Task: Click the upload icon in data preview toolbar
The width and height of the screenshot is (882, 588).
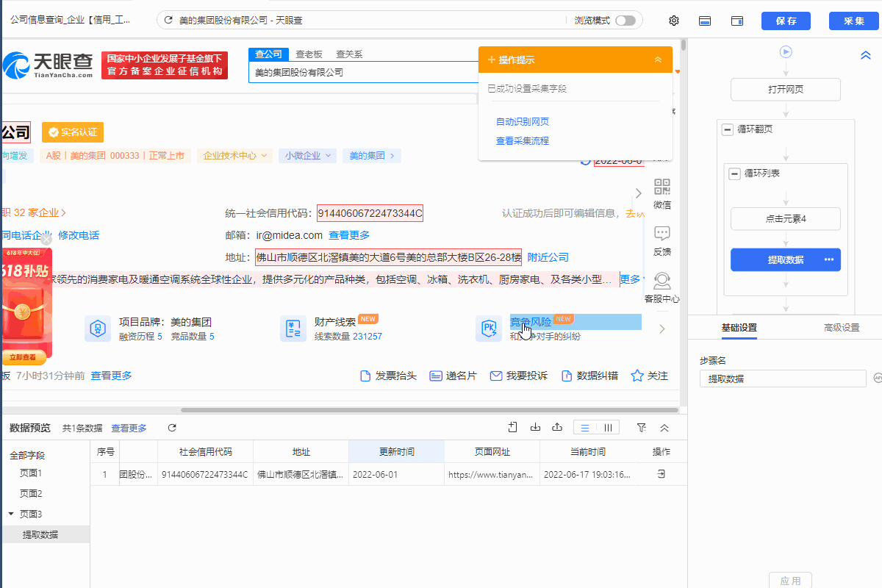Action: pyautogui.click(x=557, y=428)
